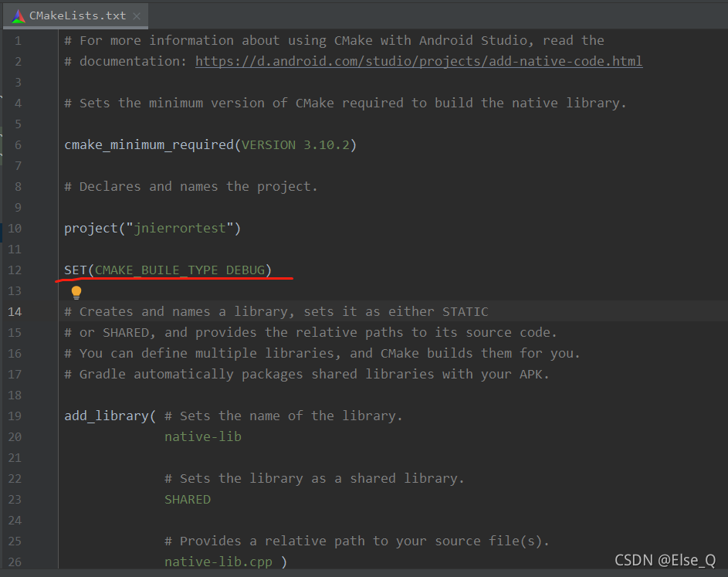
Task: Click the native-lib library name on line 20
Action: 202,436
